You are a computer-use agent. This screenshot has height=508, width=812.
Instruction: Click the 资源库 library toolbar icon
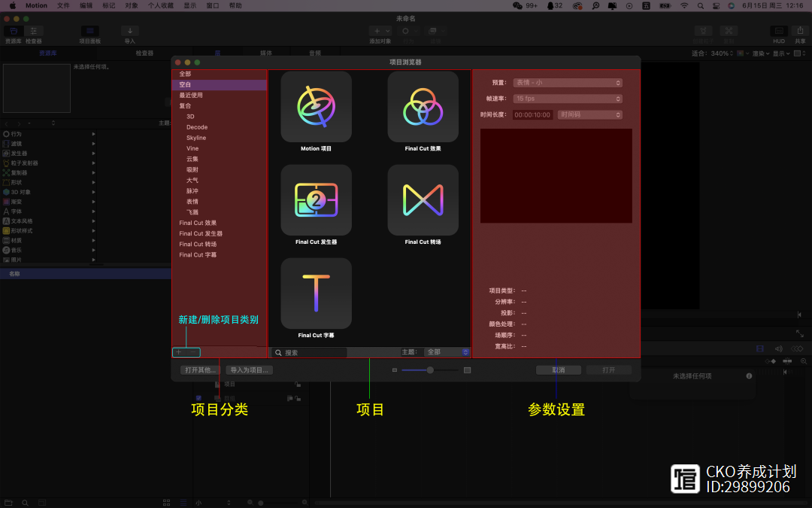(x=14, y=31)
